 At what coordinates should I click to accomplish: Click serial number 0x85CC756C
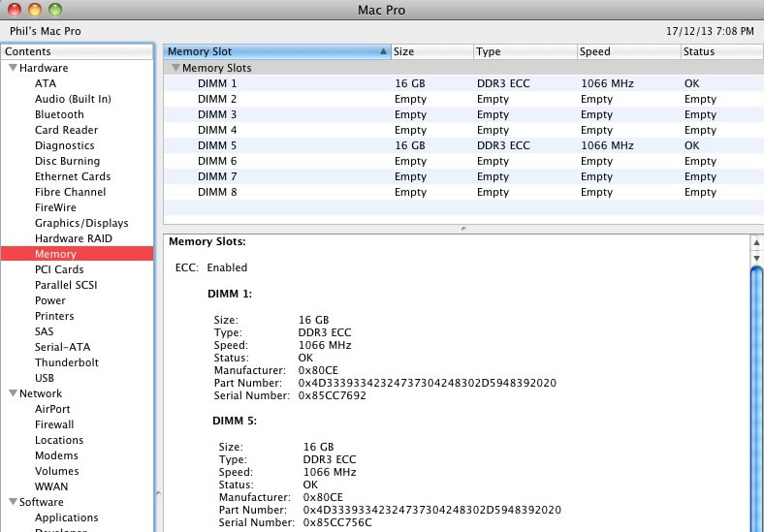337,522
